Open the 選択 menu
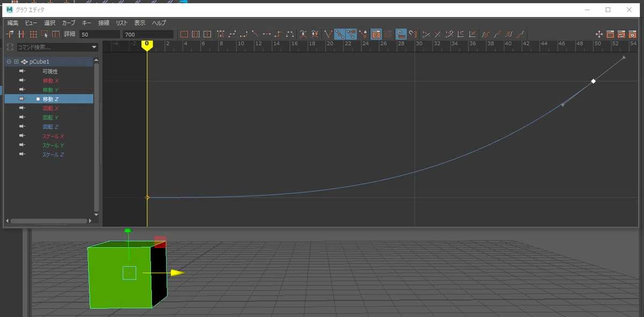644x317 pixels. tap(49, 23)
